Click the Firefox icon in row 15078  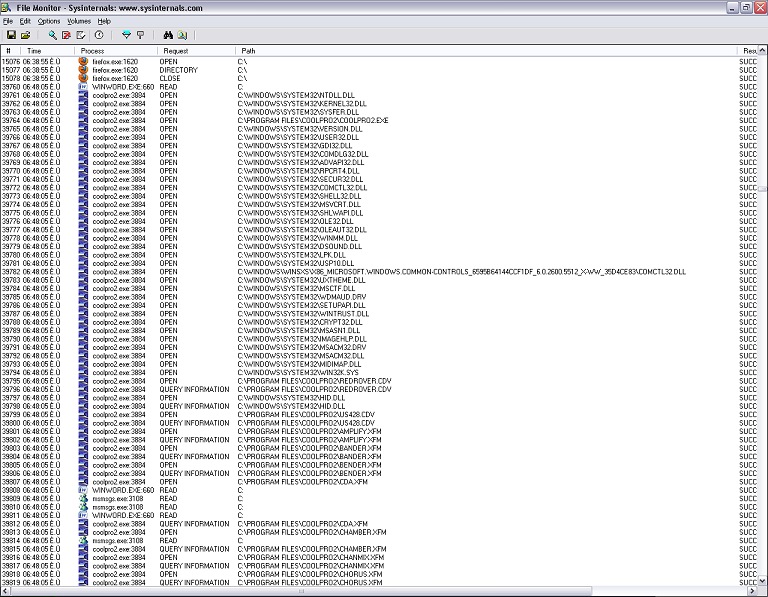[83, 78]
